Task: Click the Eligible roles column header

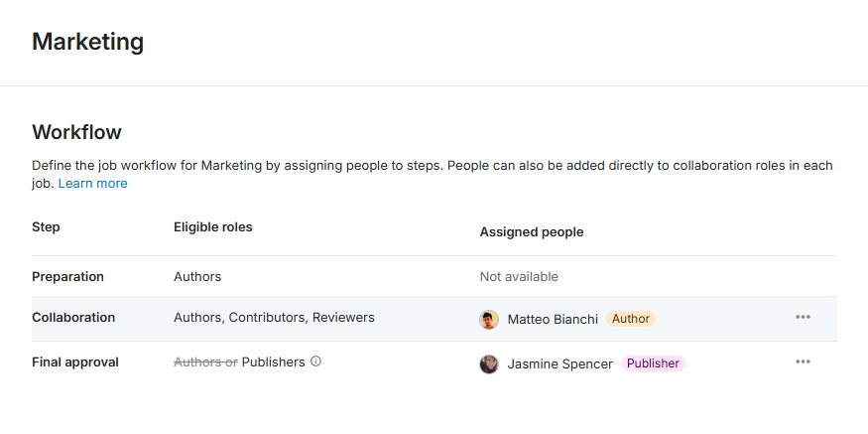Action: 213,227
